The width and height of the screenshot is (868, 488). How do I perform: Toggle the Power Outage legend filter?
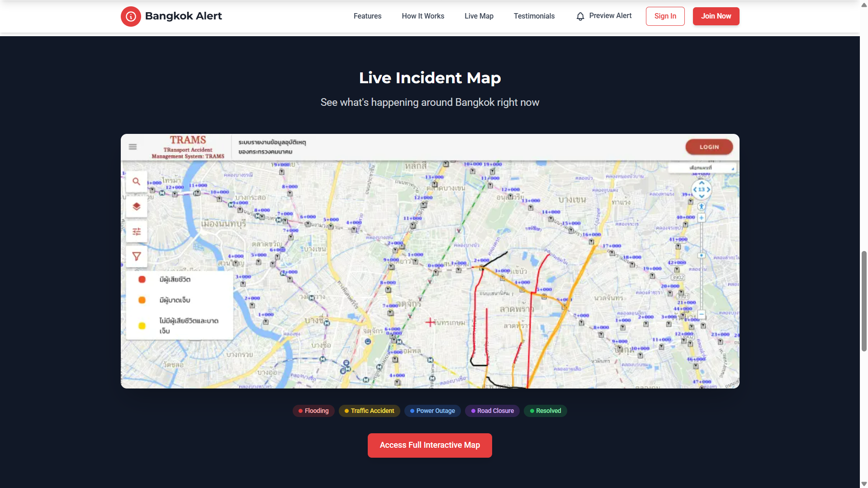point(432,411)
